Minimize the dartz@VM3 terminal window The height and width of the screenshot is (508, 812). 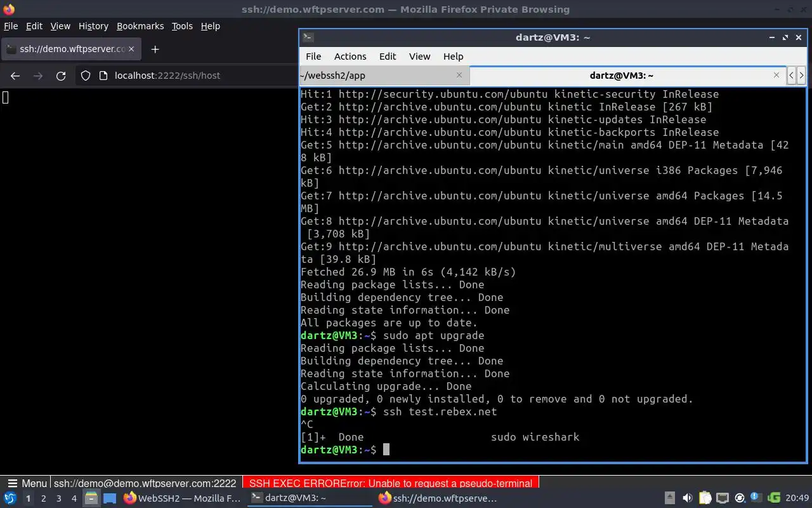[x=772, y=37]
